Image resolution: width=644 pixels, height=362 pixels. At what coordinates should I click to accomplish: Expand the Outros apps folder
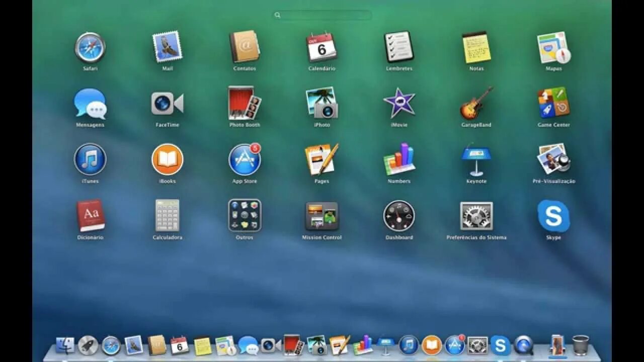[x=245, y=216]
